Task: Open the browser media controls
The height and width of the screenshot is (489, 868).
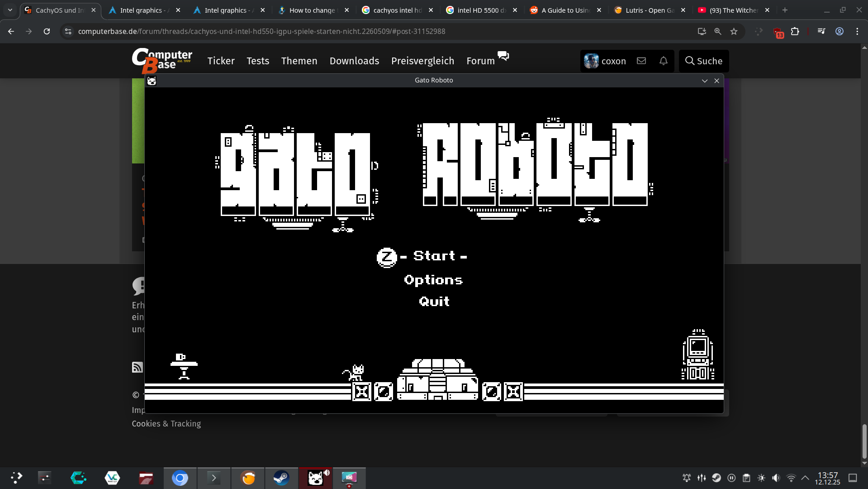Action: point(821,31)
